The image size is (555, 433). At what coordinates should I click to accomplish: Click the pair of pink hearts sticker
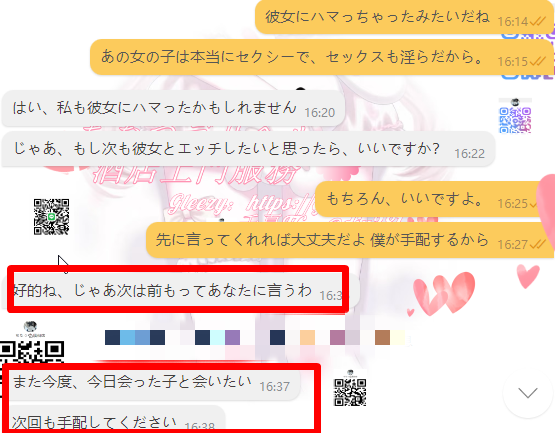(x=444, y=294)
